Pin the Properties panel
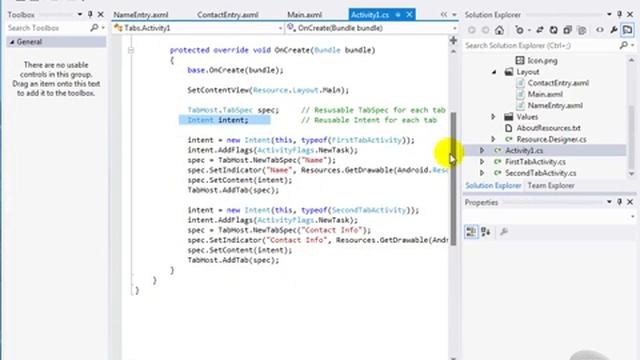 click(x=620, y=202)
